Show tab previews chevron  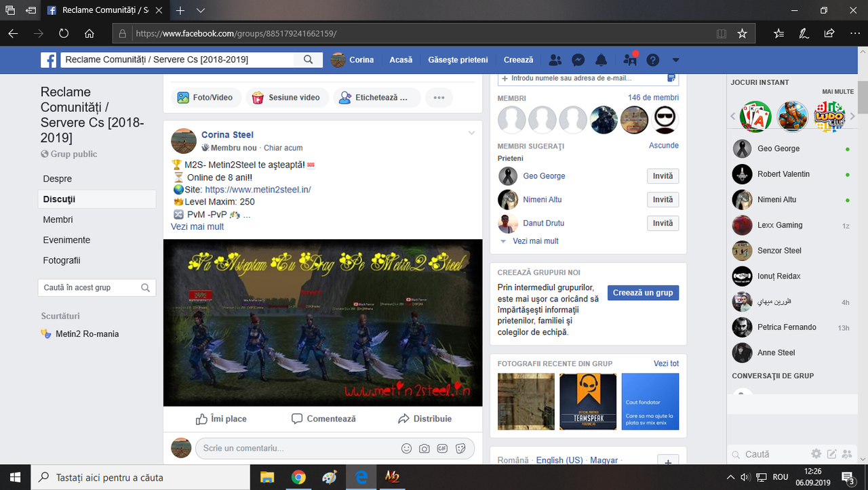(x=201, y=11)
